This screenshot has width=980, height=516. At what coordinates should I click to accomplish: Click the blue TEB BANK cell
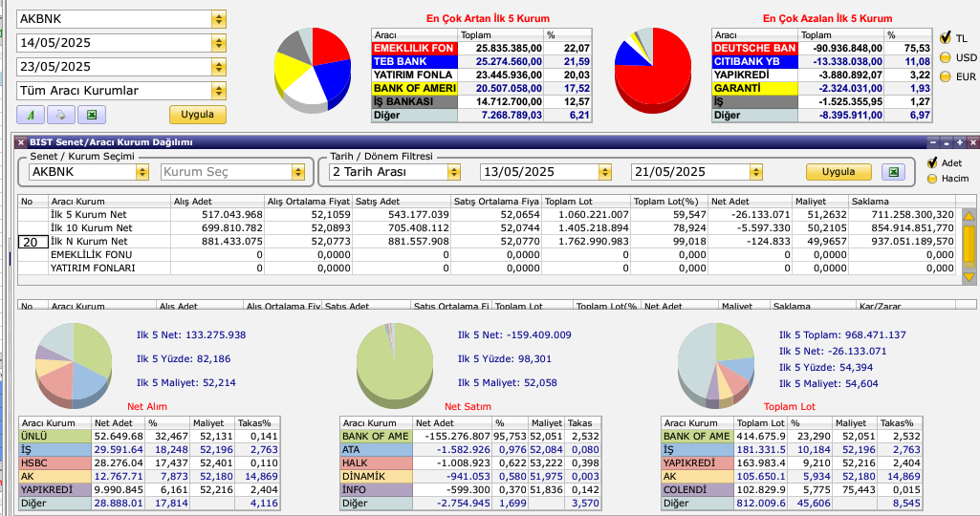(414, 61)
